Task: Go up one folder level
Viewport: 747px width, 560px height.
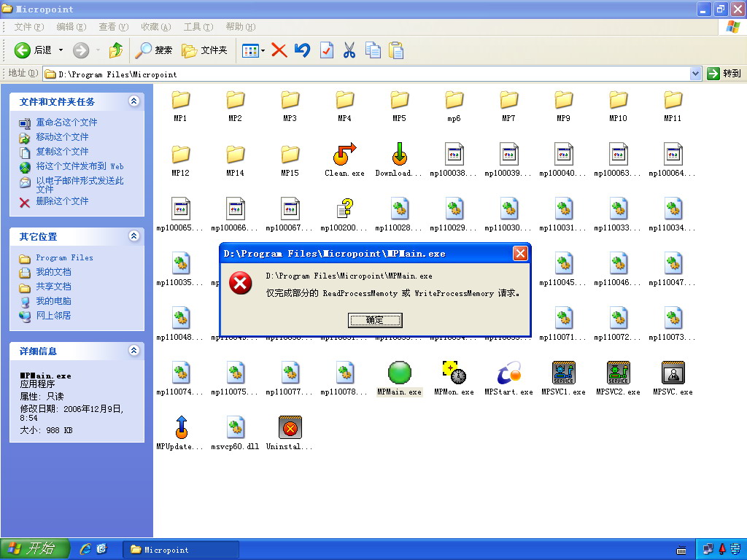Action: pyautogui.click(x=116, y=50)
